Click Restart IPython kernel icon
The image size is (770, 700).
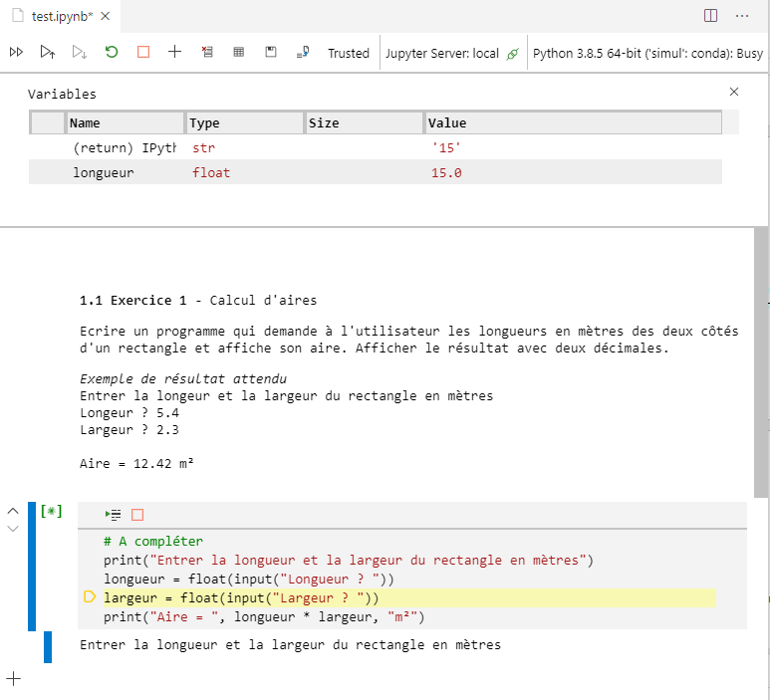point(112,52)
